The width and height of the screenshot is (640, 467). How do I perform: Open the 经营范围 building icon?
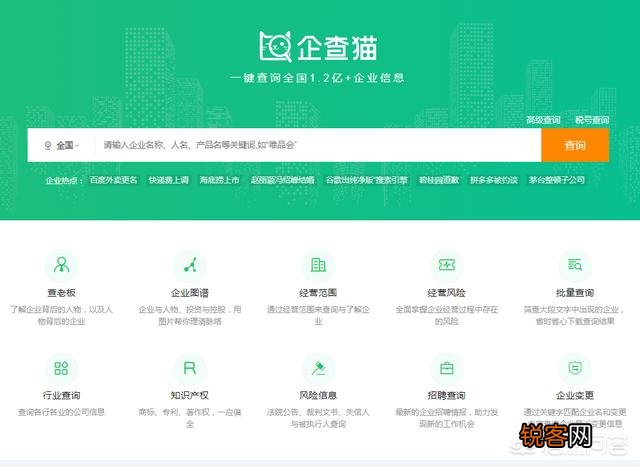318,265
